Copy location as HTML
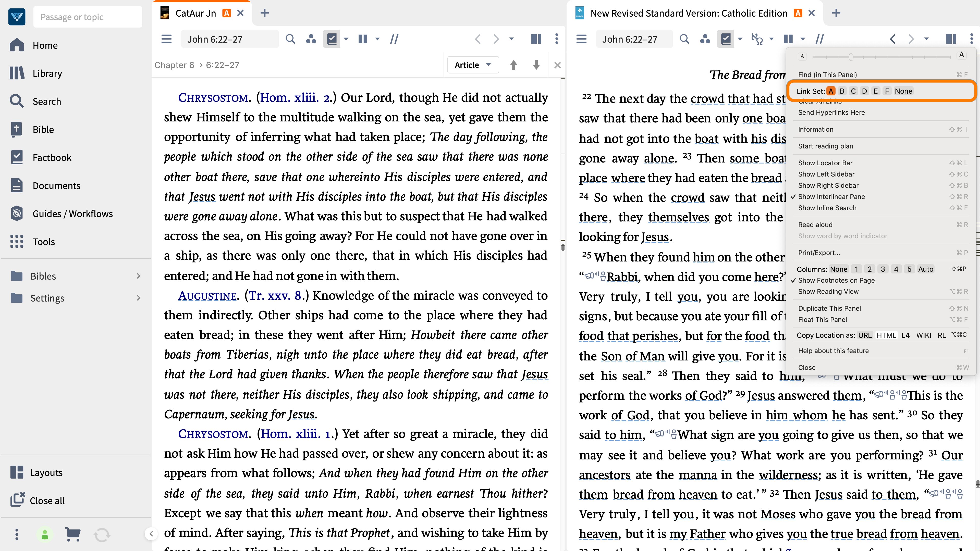 coord(886,335)
